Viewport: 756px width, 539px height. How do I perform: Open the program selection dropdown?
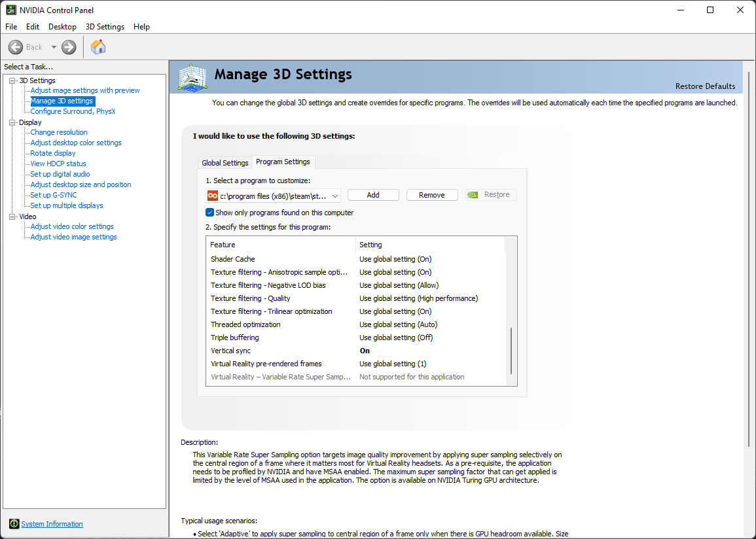point(335,196)
